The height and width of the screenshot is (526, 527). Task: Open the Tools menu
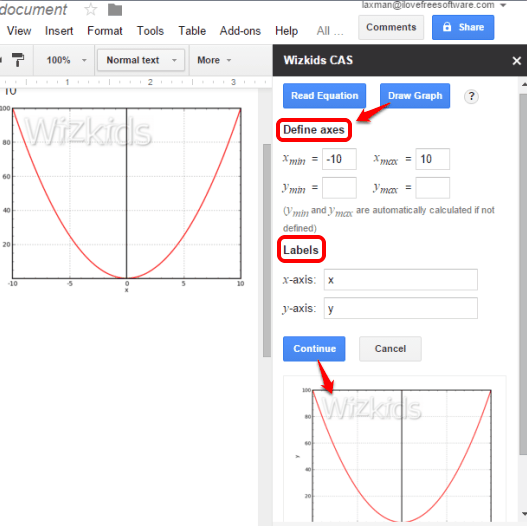[150, 31]
